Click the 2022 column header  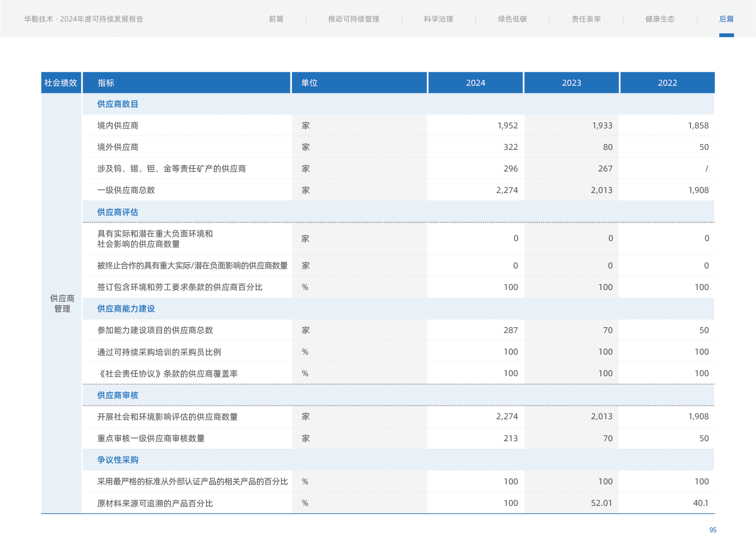point(667,83)
